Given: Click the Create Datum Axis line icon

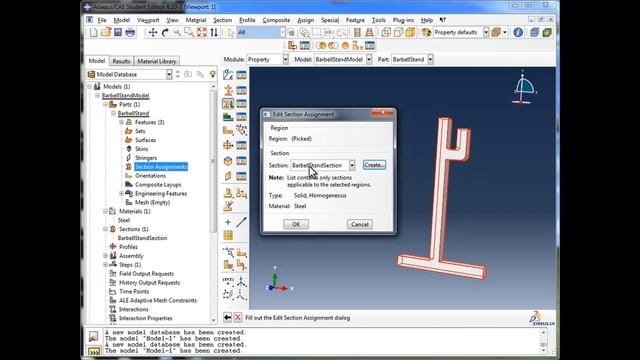Looking at the screenshot, I should pyautogui.click(x=241, y=222).
